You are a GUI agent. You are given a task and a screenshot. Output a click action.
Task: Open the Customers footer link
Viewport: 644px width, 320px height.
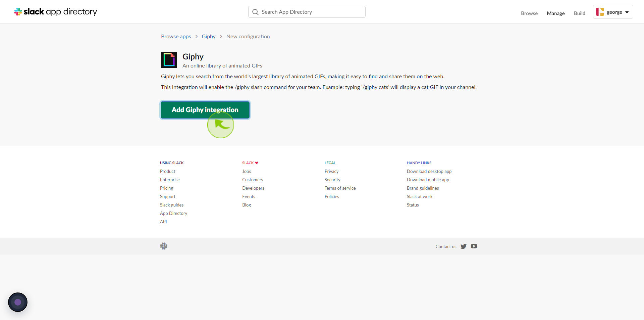[x=253, y=180]
